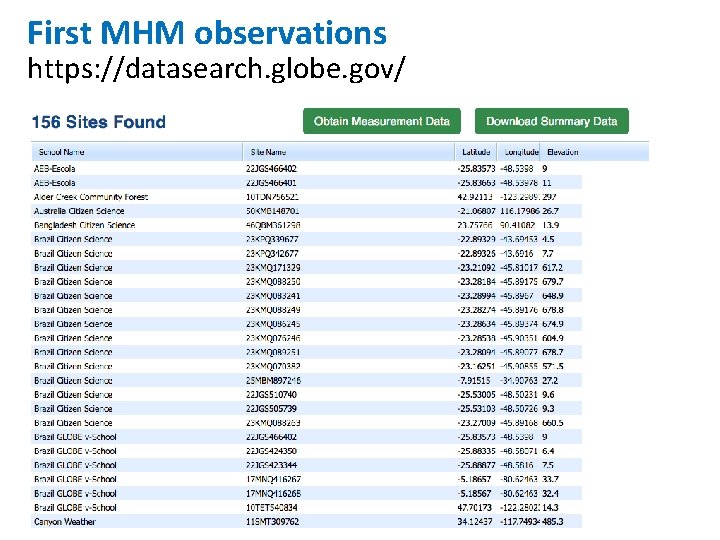Select the Bangladesh Citizen Science row

(x=307, y=225)
